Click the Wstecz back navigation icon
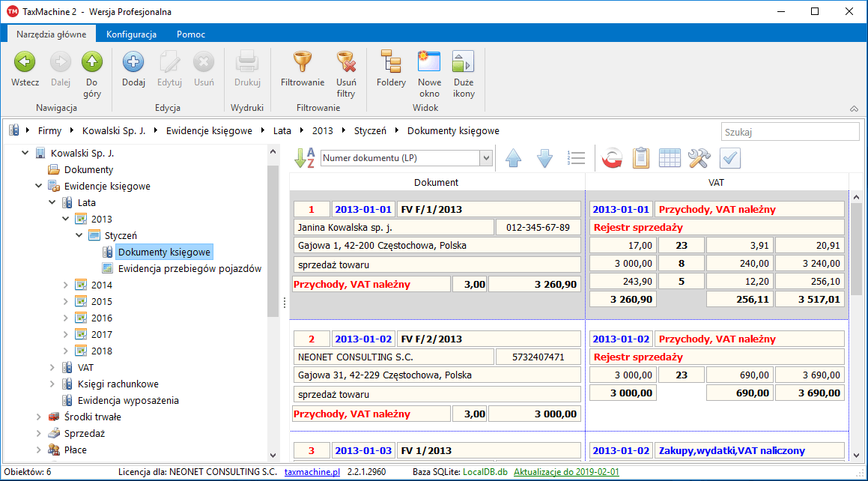The image size is (868, 481). tap(25, 62)
